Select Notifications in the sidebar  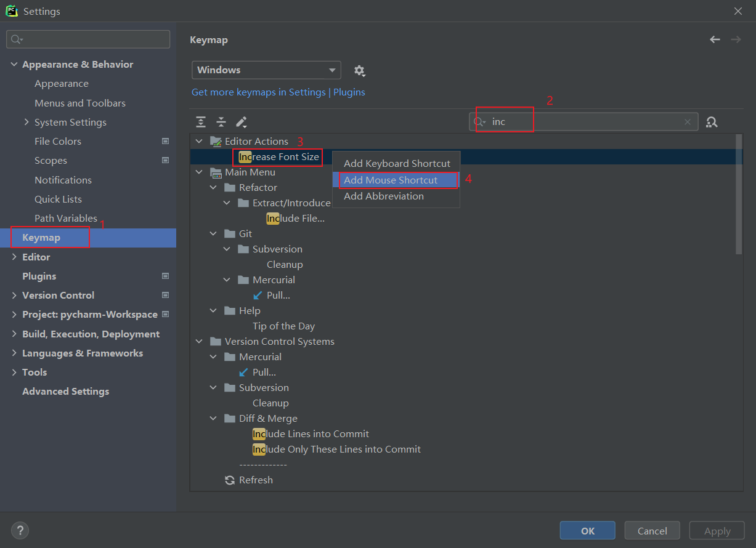tap(63, 180)
